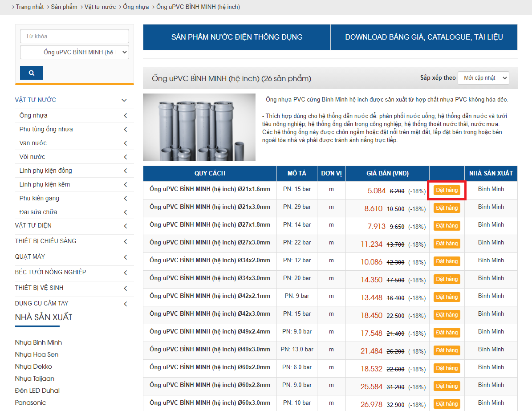Expand the THIẾT BỊ CHIẾU SÁNG chevron
The height and width of the screenshot is (411, 532).
pyautogui.click(x=126, y=241)
